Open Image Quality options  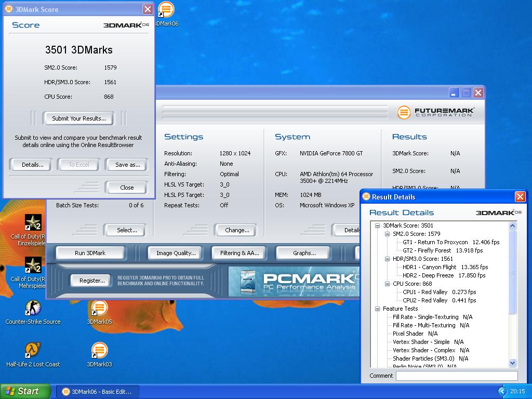176,253
